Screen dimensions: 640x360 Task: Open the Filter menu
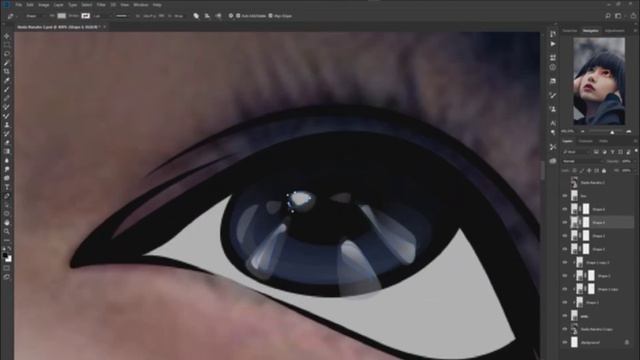click(x=101, y=5)
